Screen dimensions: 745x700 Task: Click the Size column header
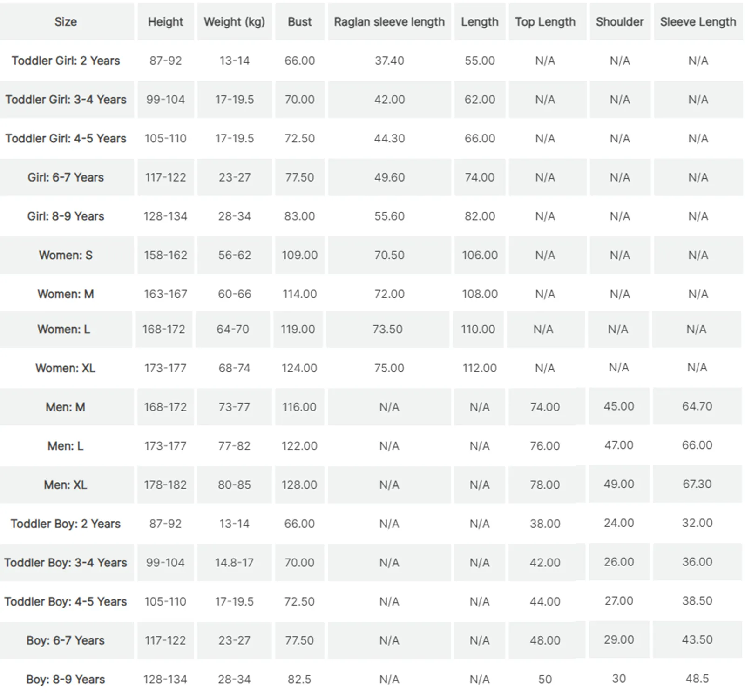point(66,22)
